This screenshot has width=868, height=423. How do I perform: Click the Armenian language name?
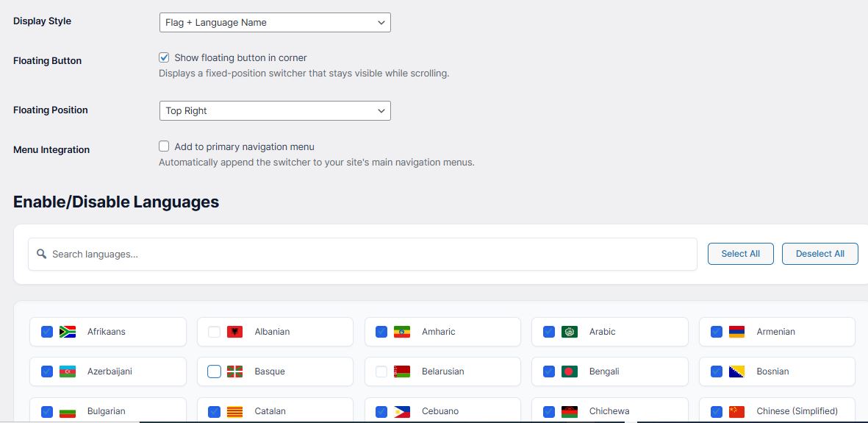point(775,332)
